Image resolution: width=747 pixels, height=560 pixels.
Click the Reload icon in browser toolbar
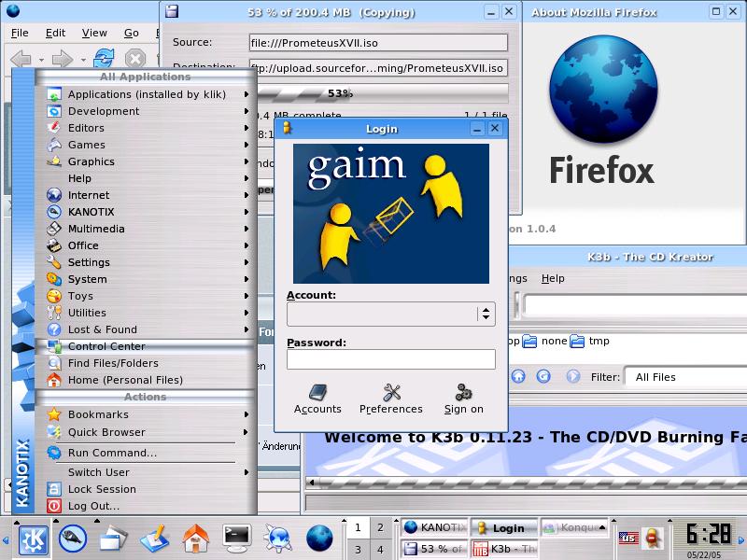tap(104, 59)
